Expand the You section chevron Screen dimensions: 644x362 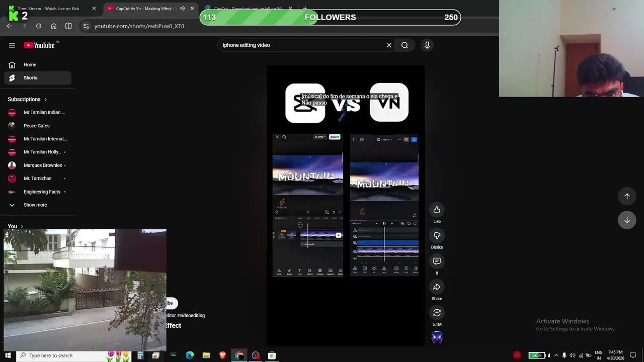[22, 227]
